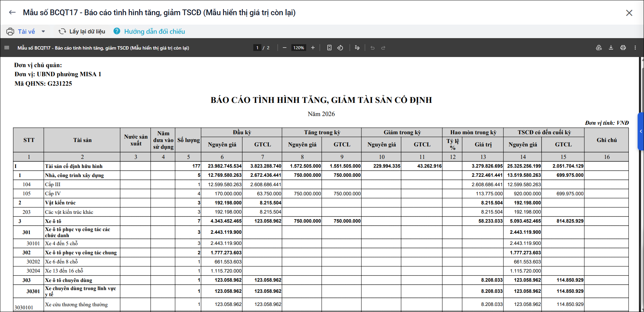Screen dimensions: 644x312
Task: Click the Tải về download button
Action: pyautogui.click(x=26, y=31)
